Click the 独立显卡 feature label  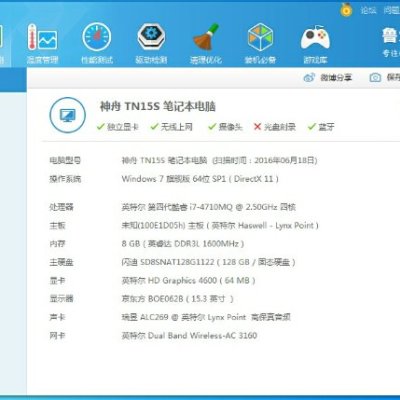(123, 127)
